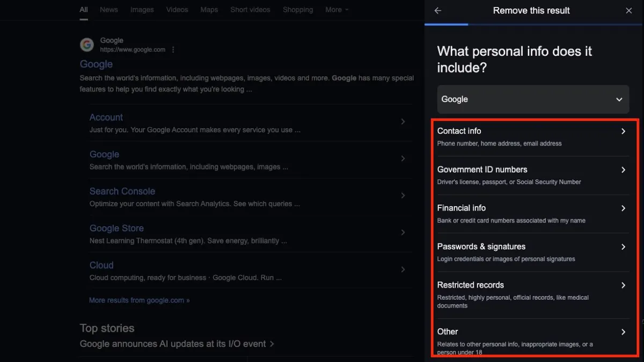Screen dimensions: 644x362
Task: Select the Restricted records option
Action: tap(533, 295)
